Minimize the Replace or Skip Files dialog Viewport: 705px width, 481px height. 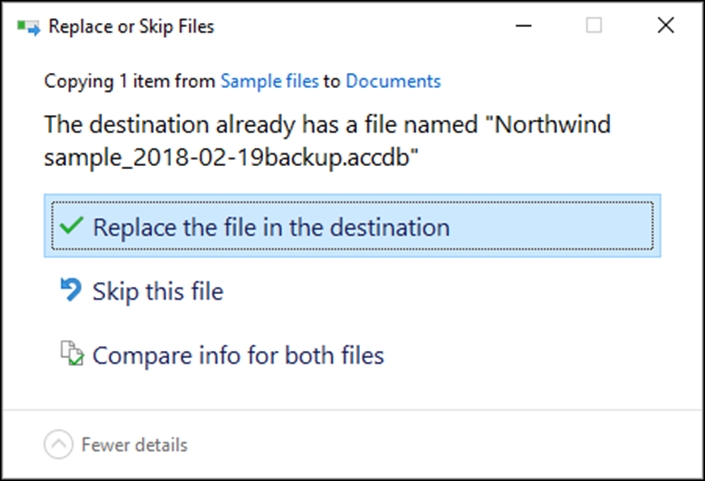pos(523,26)
